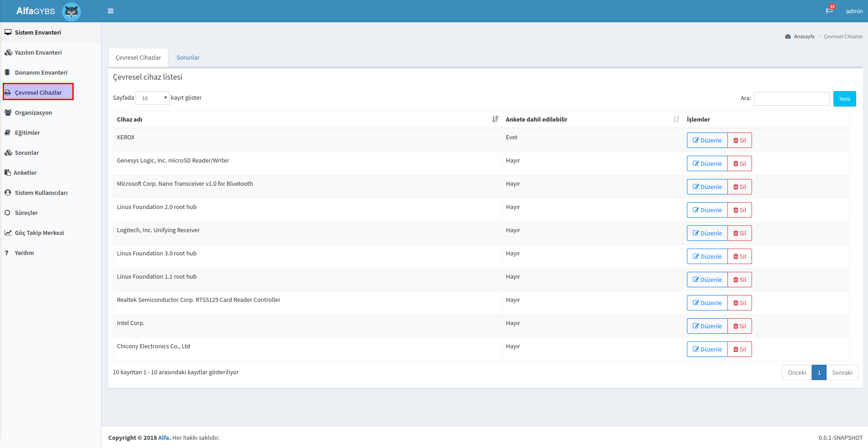
Task: Open Sistem Kullanıcıları in the sidebar
Action: pos(50,193)
